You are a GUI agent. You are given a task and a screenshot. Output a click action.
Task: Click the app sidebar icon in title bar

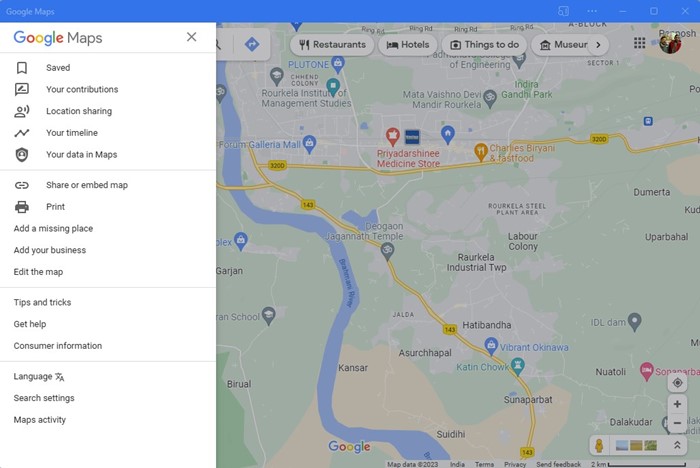click(x=563, y=11)
